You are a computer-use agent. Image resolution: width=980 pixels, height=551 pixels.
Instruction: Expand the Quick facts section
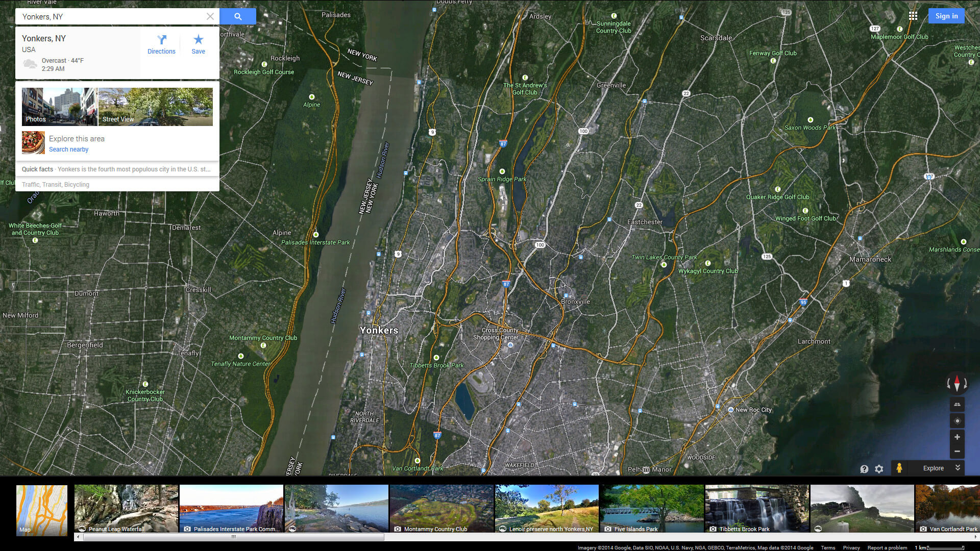click(116, 169)
